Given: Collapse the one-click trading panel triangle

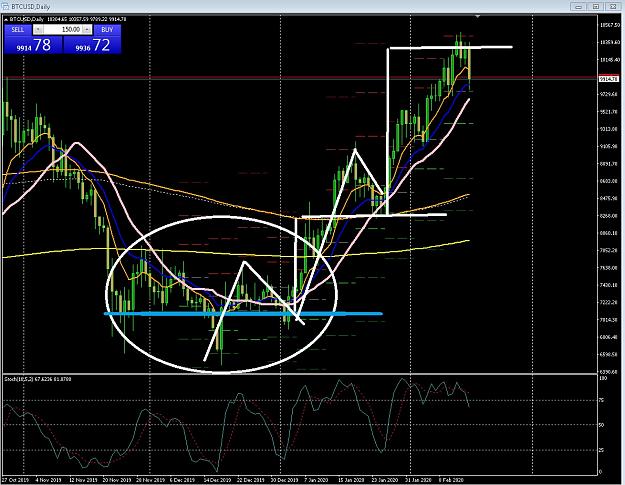Looking at the screenshot, I should point(6,19).
